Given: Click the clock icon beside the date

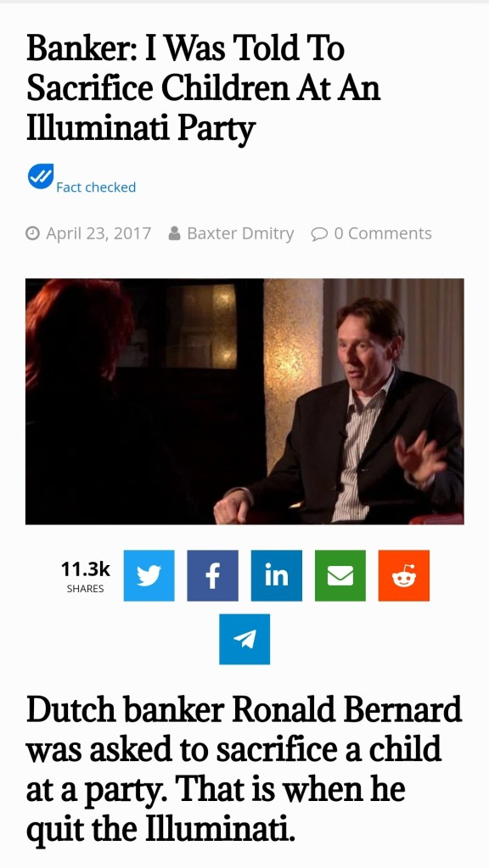Looking at the screenshot, I should pyautogui.click(x=32, y=233).
